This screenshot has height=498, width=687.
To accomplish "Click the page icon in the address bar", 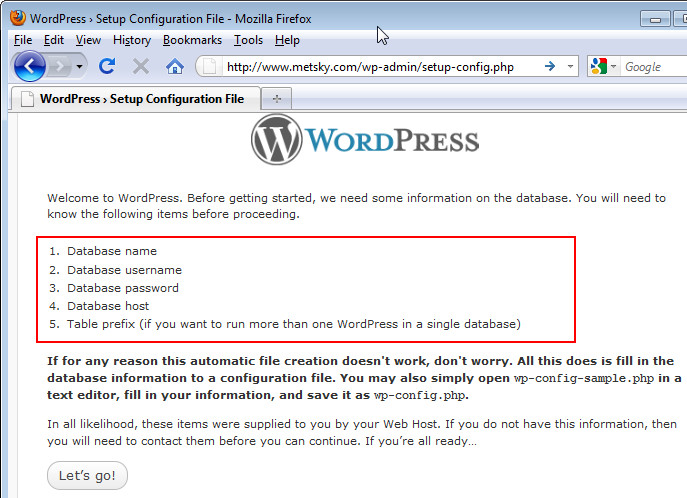I will 209,67.
